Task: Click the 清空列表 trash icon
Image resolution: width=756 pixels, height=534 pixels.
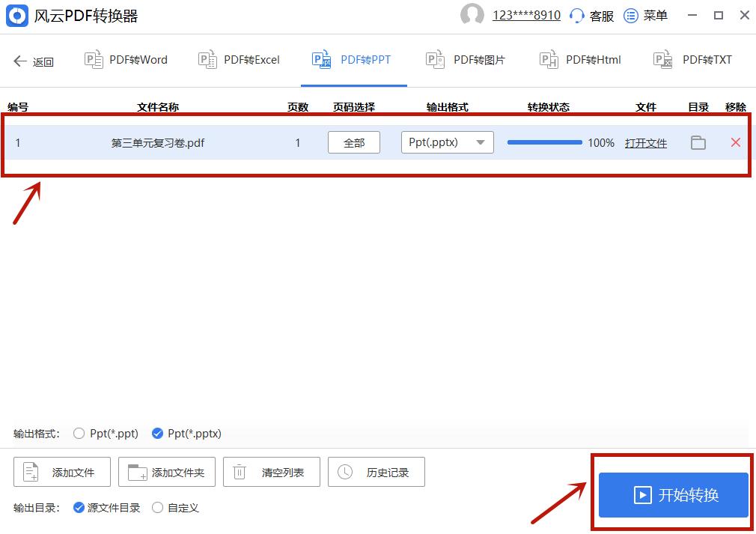Action: point(239,471)
